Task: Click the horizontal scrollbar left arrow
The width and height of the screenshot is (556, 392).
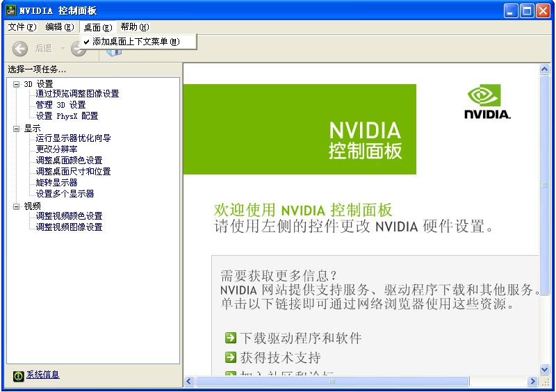Action: click(189, 382)
